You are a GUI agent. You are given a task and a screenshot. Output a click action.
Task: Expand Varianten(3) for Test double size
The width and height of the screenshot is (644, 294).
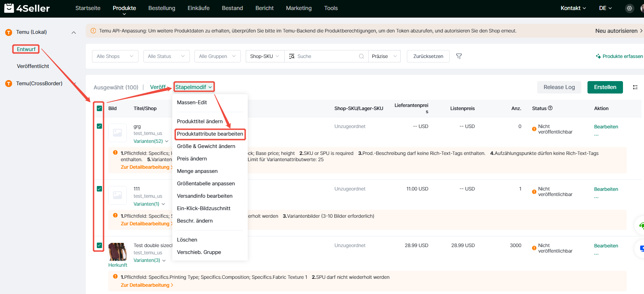[x=150, y=260]
